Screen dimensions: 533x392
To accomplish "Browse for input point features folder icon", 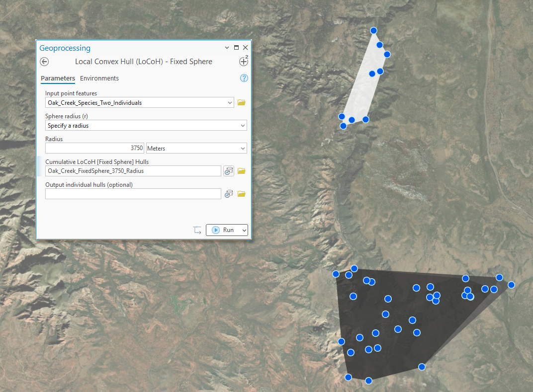I will pyautogui.click(x=241, y=102).
